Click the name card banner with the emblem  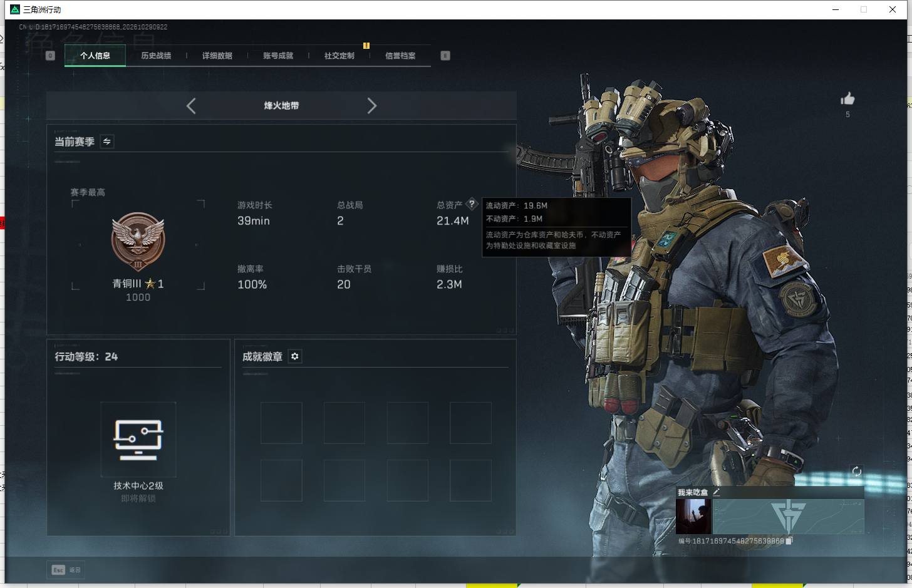[788, 517]
